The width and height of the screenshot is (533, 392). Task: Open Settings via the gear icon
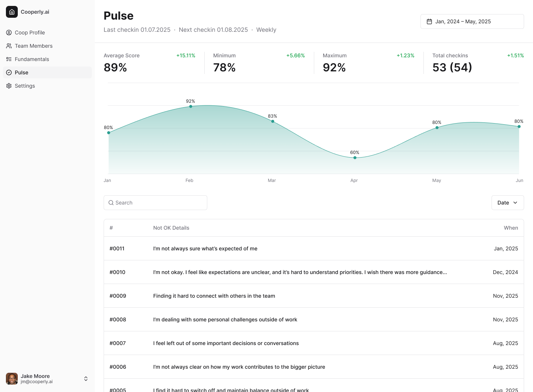click(x=9, y=86)
